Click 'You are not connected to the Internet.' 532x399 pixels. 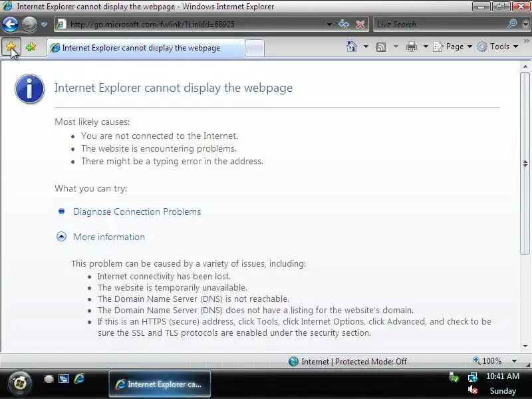pos(160,136)
